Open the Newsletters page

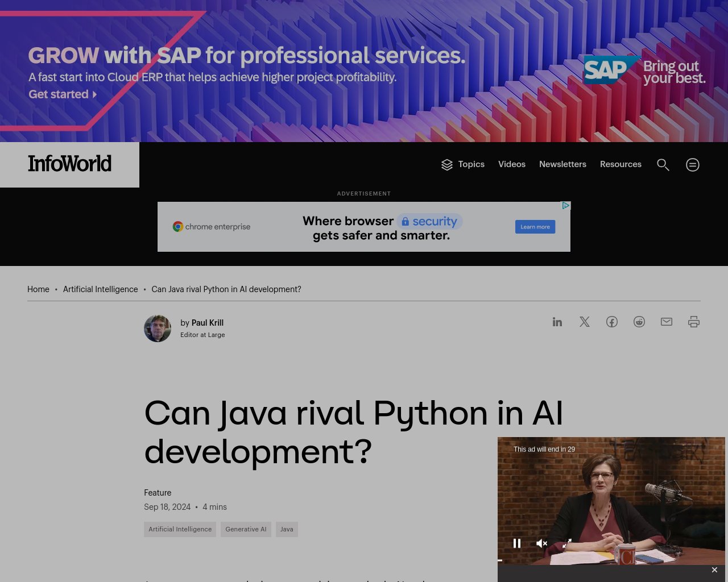click(x=562, y=164)
